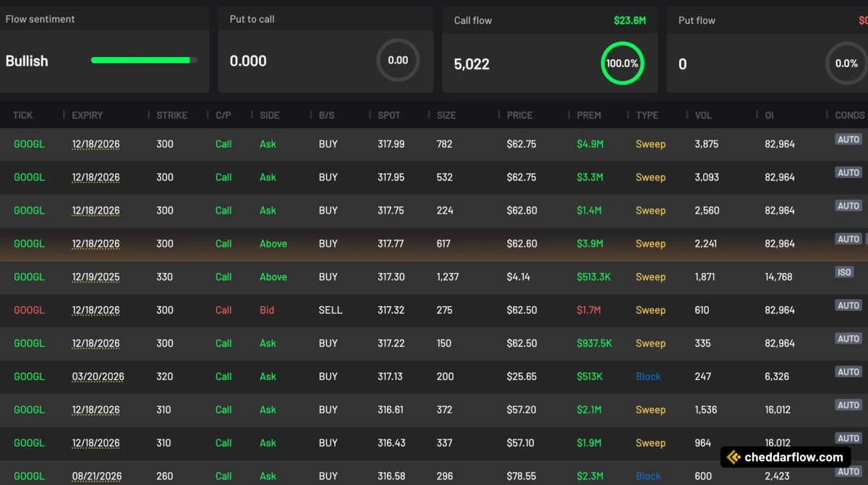Click the volume value 3,875
This screenshot has height=485, width=868.
pyautogui.click(x=707, y=144)
